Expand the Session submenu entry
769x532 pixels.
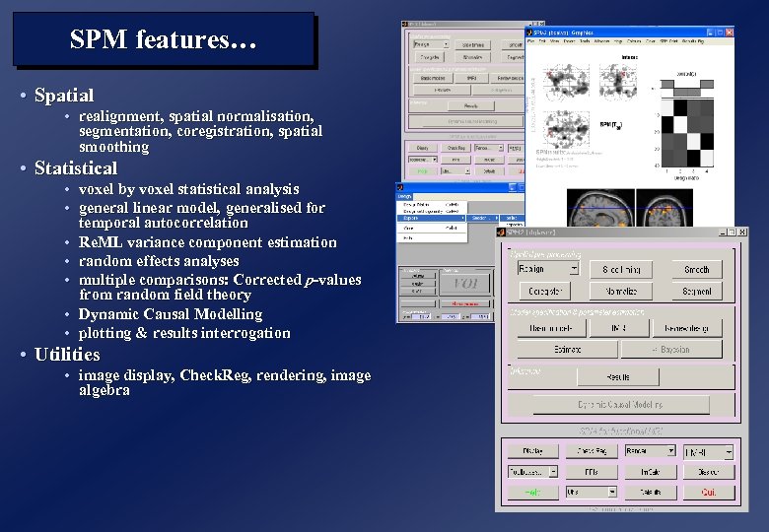tap(483, 218)
